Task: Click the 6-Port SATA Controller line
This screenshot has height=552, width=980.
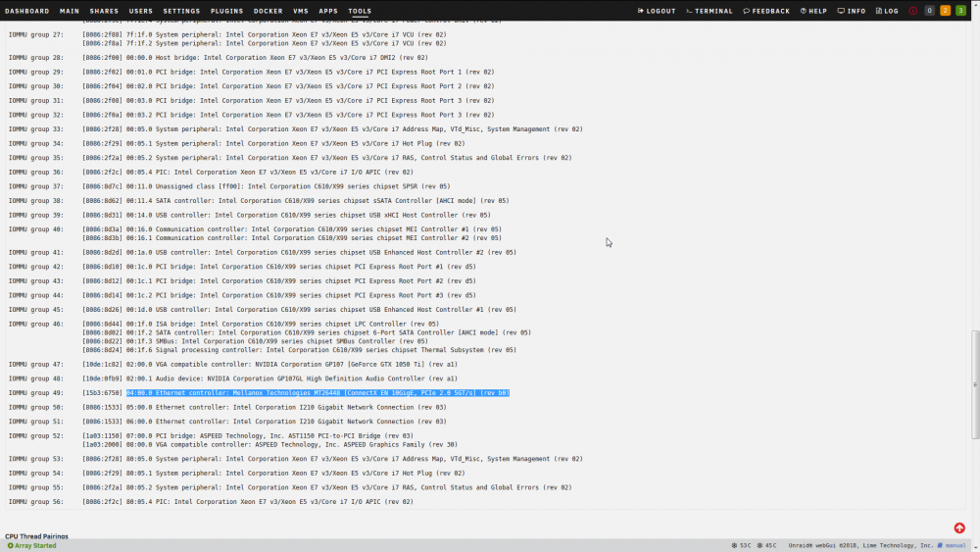Action: (x=306, y=332)
